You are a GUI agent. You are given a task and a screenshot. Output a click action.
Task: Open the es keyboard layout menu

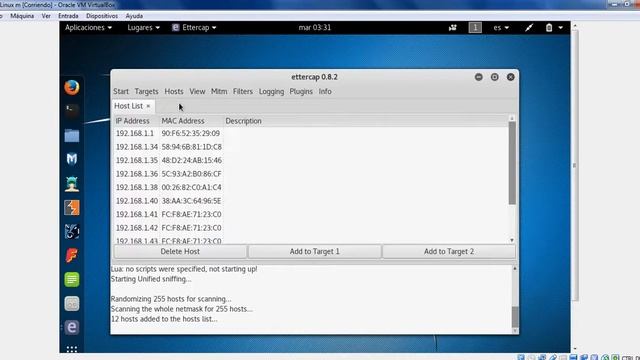[501, 28]
